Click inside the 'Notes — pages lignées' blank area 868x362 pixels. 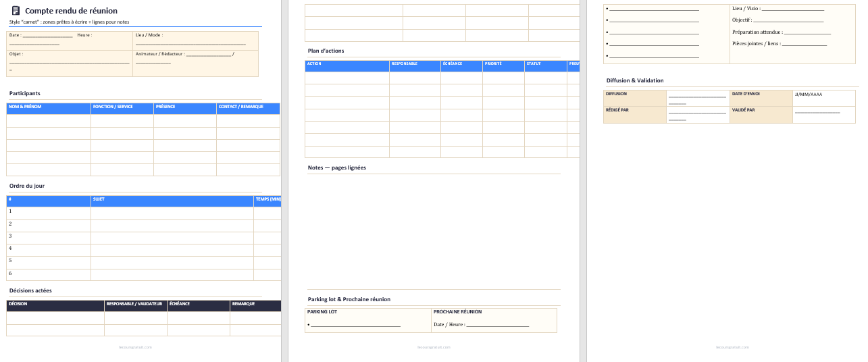pos(434,230)
